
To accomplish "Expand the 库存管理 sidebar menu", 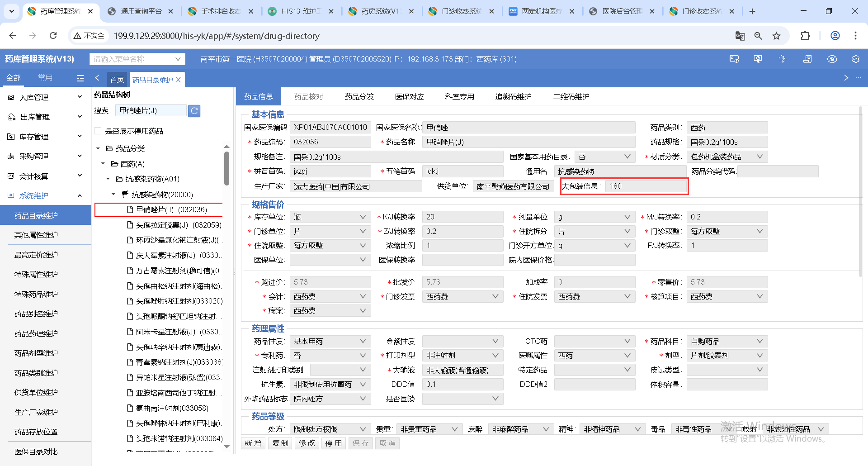I will pyautogui.click(x=80, y=136).
